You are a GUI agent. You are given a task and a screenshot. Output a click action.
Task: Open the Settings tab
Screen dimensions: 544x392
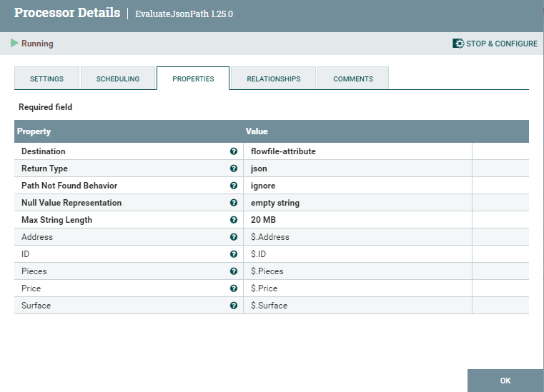point(47,79)
